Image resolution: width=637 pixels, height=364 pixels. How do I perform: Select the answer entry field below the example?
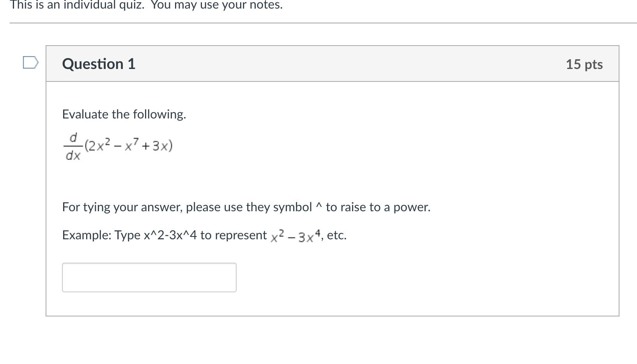(149, 277)
